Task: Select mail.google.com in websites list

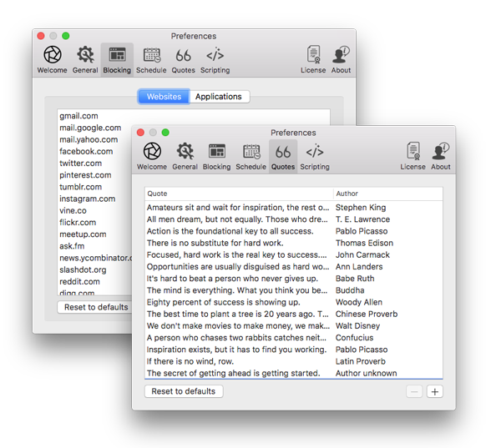Action: click(x=90, y=128)
